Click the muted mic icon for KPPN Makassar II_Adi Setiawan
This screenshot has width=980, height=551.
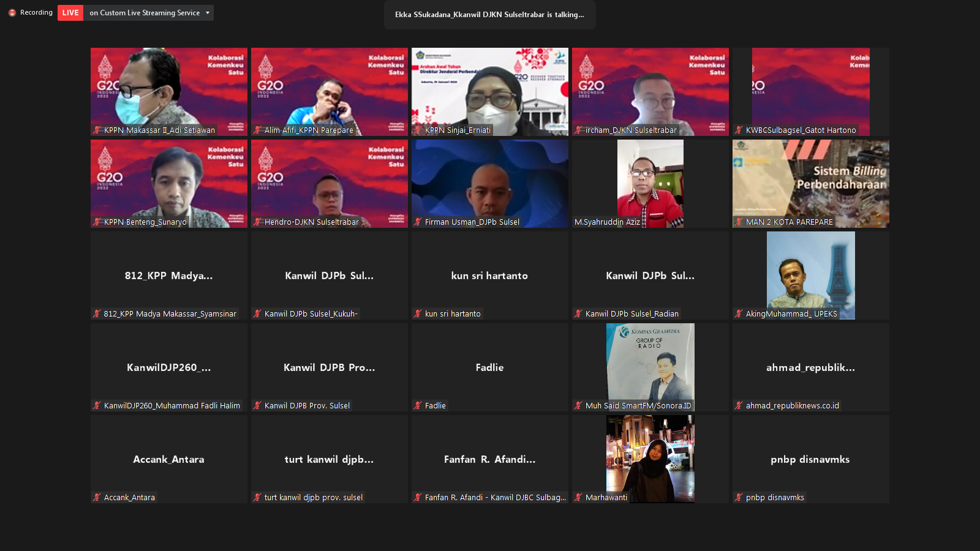[97, 130]
